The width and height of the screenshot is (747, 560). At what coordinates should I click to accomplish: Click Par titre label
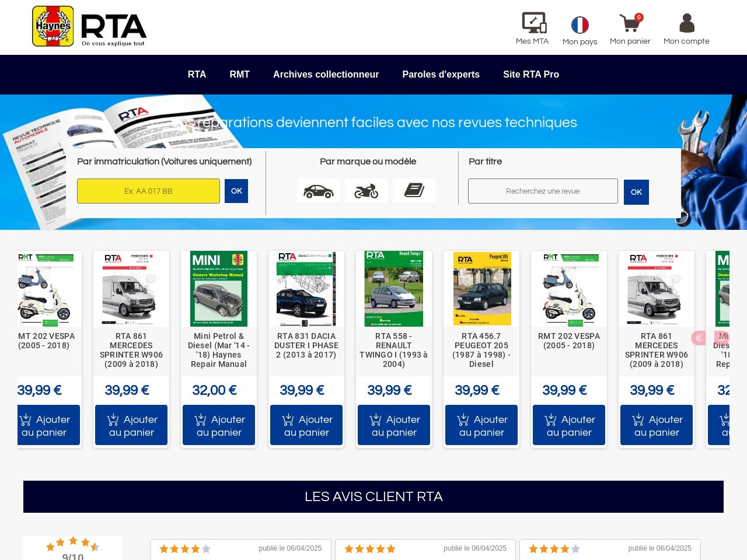pos(485,162)
